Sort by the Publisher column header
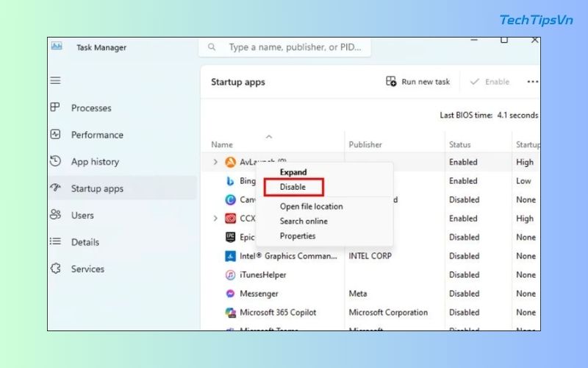 (365, 144)
